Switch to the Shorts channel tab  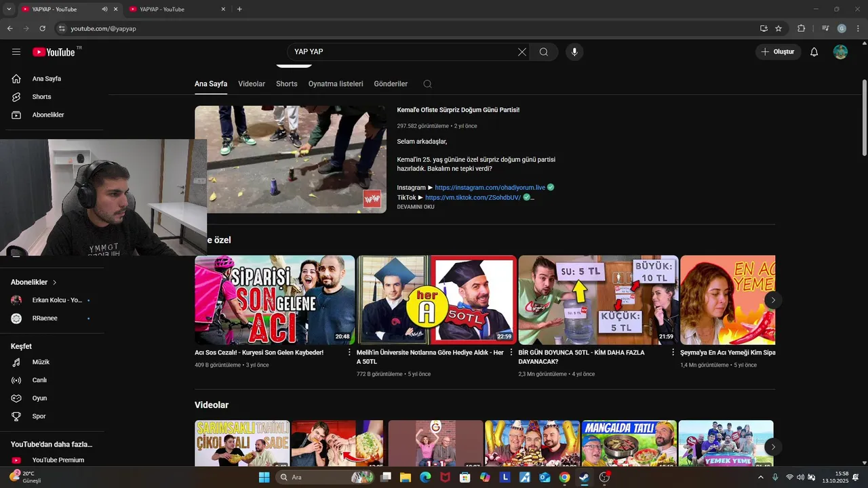[x=287, y=84]
